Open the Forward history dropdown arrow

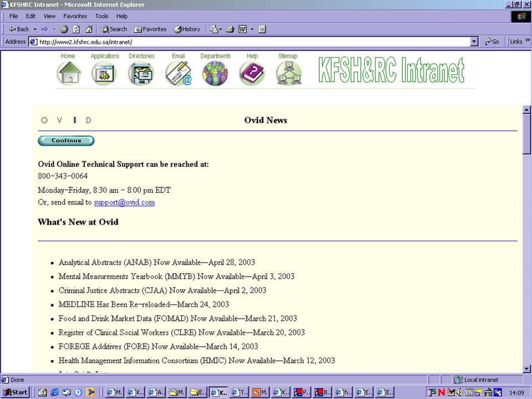click(x=54, y=29)
